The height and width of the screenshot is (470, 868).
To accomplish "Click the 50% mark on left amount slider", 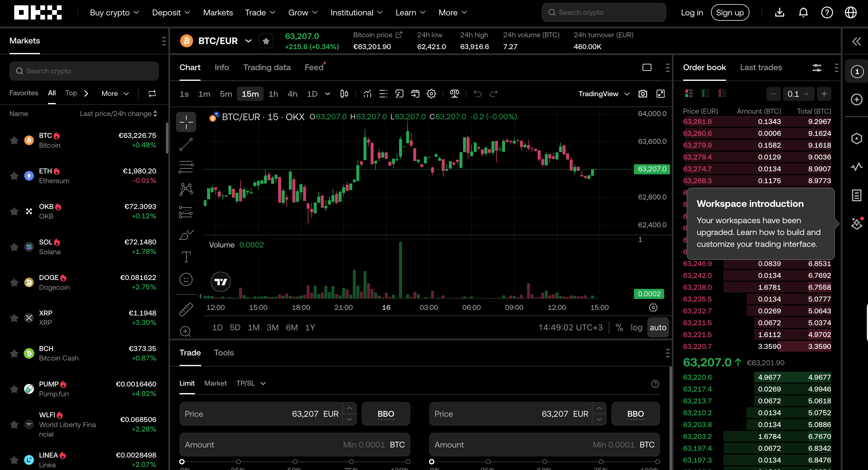I will 295,462.
